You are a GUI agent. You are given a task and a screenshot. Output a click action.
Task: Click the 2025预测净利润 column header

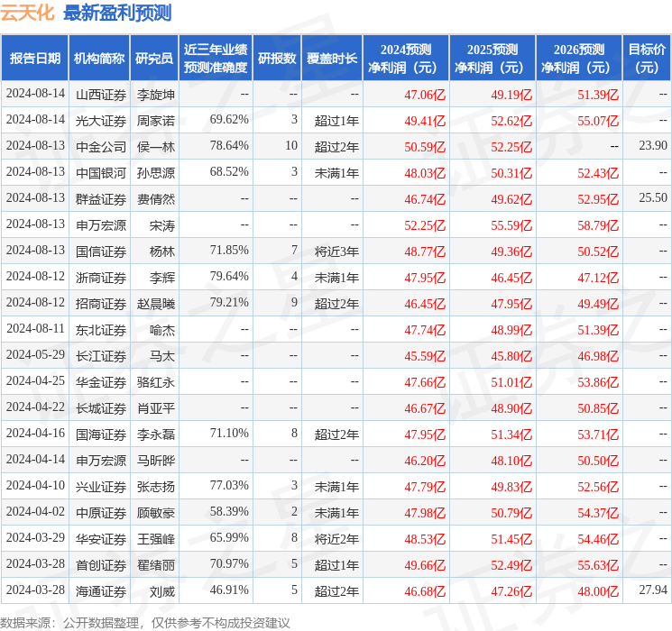pos(492,59)
